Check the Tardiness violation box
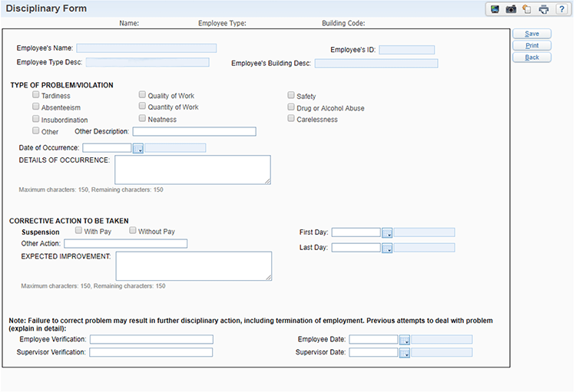576x392 pixels. (35, 94)
